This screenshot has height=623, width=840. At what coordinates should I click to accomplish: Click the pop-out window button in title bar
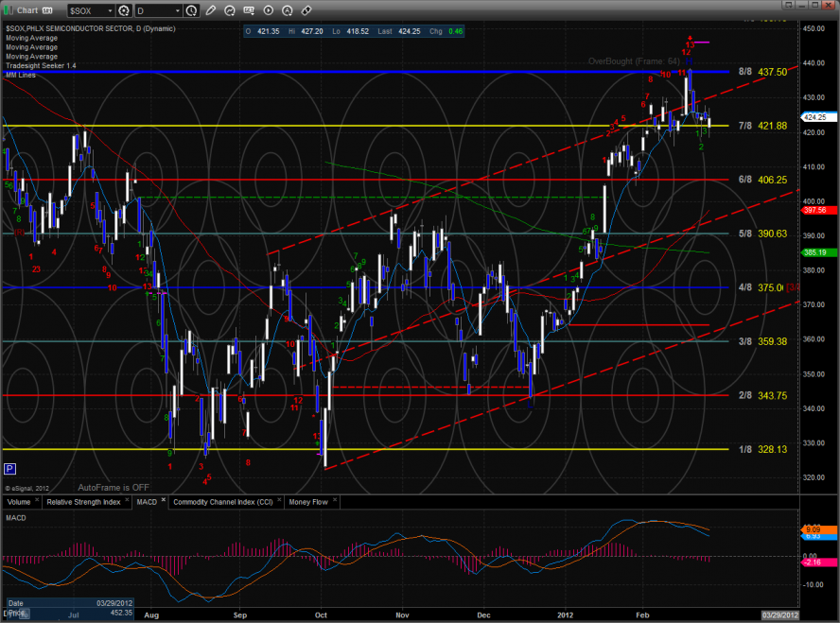pyautogui.click(x=45, y=10)
